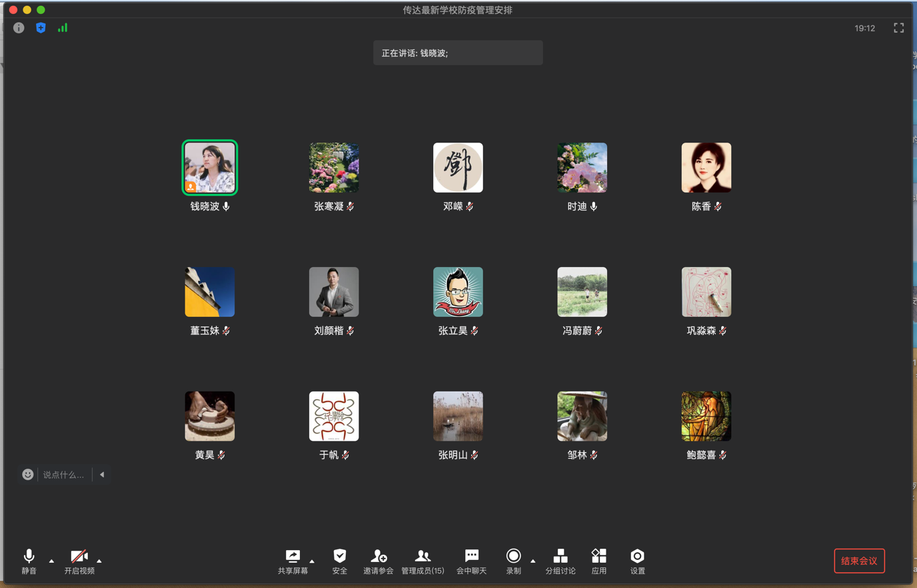
Task: Open breakout rooms (分组讨论)
Action: click(560, 561)
